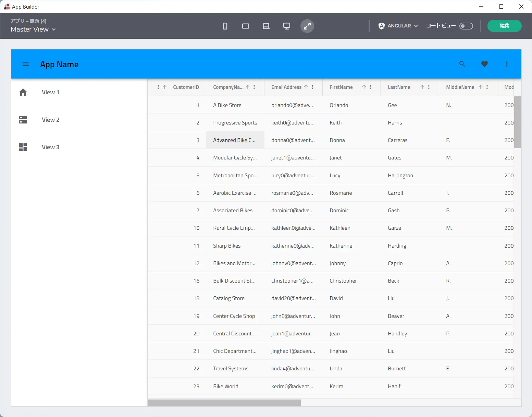Screen dimensions: 532x417
Task: Toggle the コードビュー switch
Action: tap(466, 26)
